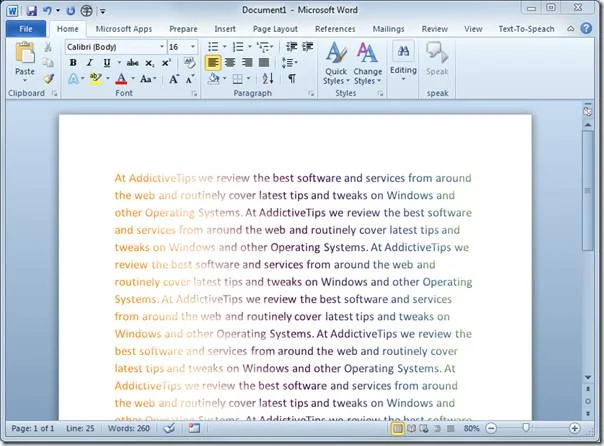Launch the Paragraph dialog box
Viewport: 604px width, 446px height.
(x=310, y=93)
